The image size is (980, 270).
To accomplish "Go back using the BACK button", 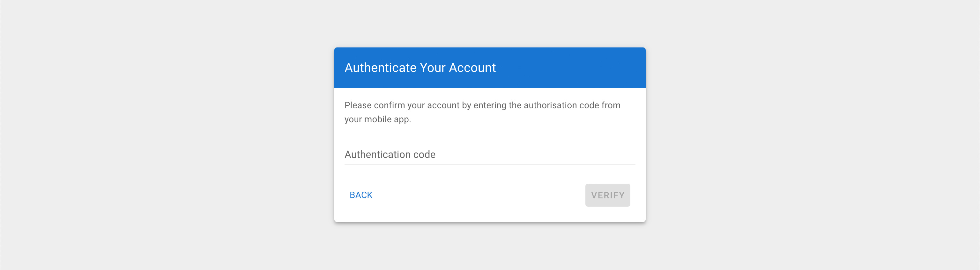I will click(x=361, y=195).
